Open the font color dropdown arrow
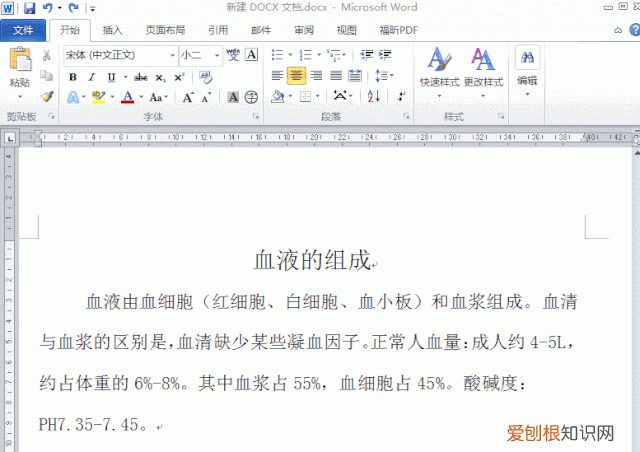The image size is (640, 452). pos(141,97)
